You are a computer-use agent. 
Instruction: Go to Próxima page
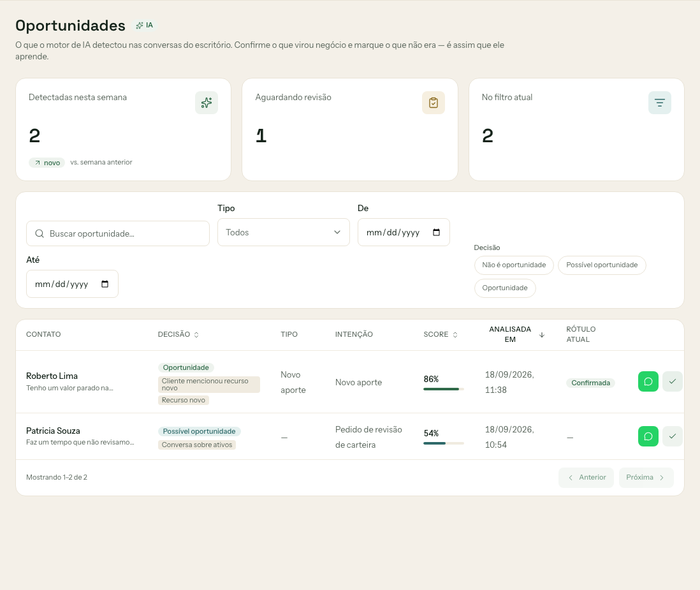pyautogui.click(x=646, y=478)
